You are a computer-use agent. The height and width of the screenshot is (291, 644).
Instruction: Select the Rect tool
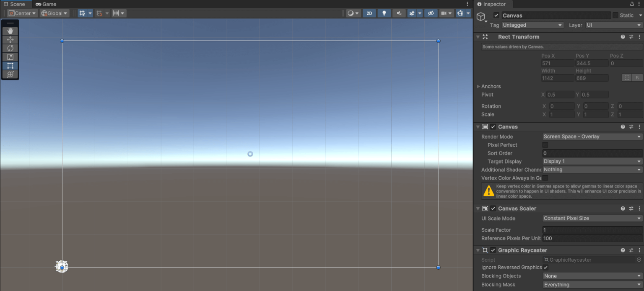point(10,66)
